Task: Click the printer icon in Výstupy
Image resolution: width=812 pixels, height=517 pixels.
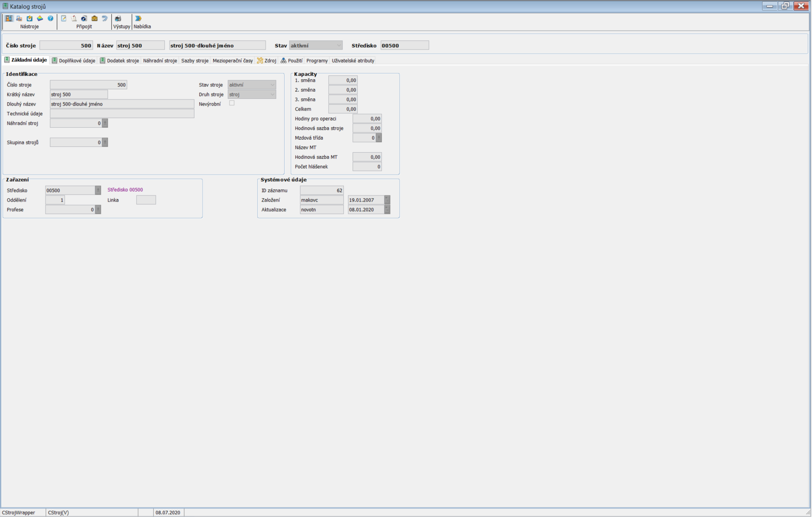Action: (118, 19)
